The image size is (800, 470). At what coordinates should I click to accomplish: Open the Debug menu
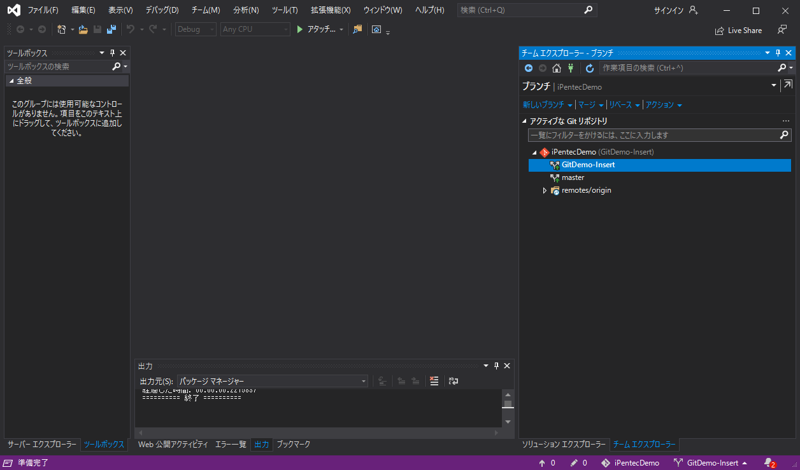click(162, 10)
